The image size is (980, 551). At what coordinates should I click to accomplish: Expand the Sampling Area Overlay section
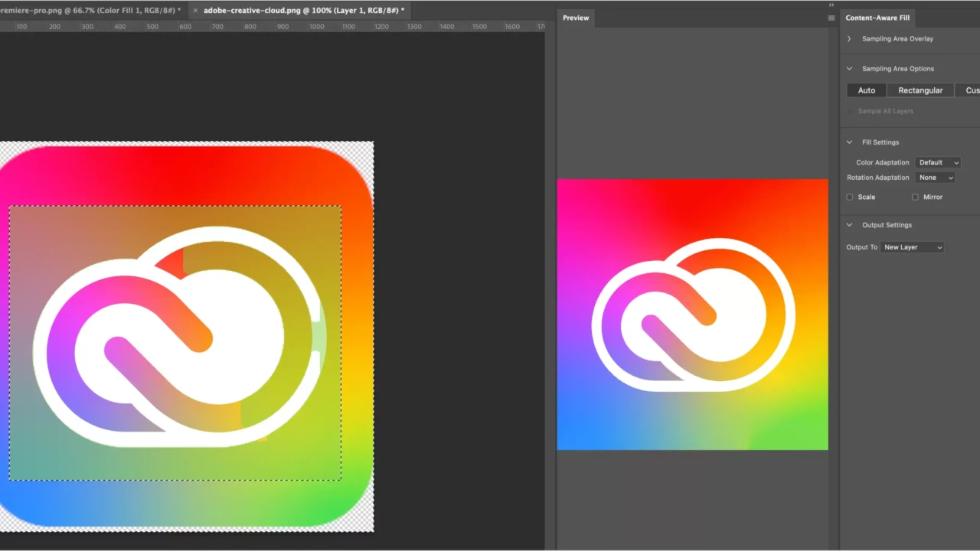point(848,38)
